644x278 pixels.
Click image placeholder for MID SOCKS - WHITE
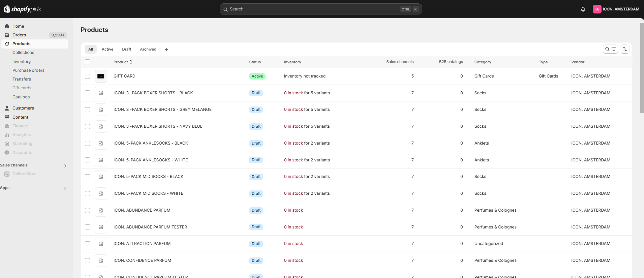tap(101, 193)
